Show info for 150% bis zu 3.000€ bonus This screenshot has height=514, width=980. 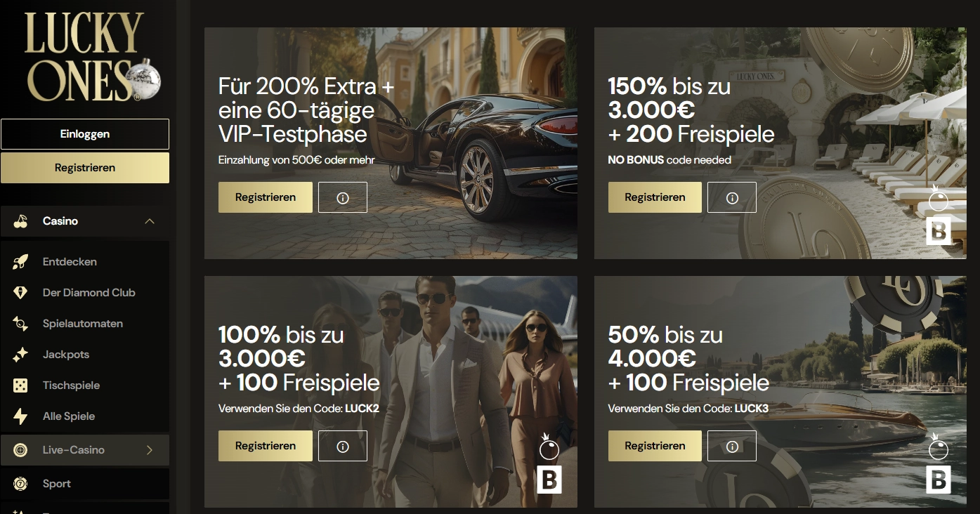[x=732, y=197]
